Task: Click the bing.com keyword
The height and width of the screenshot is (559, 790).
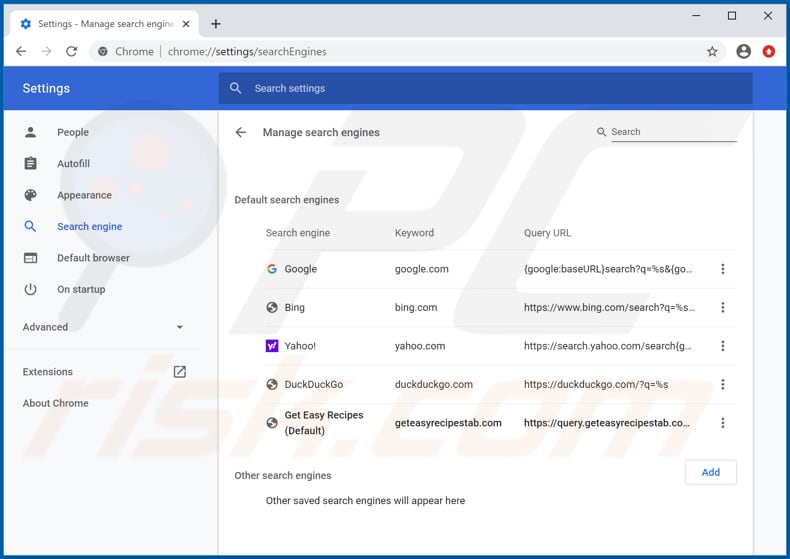Action: pos(416,308)
